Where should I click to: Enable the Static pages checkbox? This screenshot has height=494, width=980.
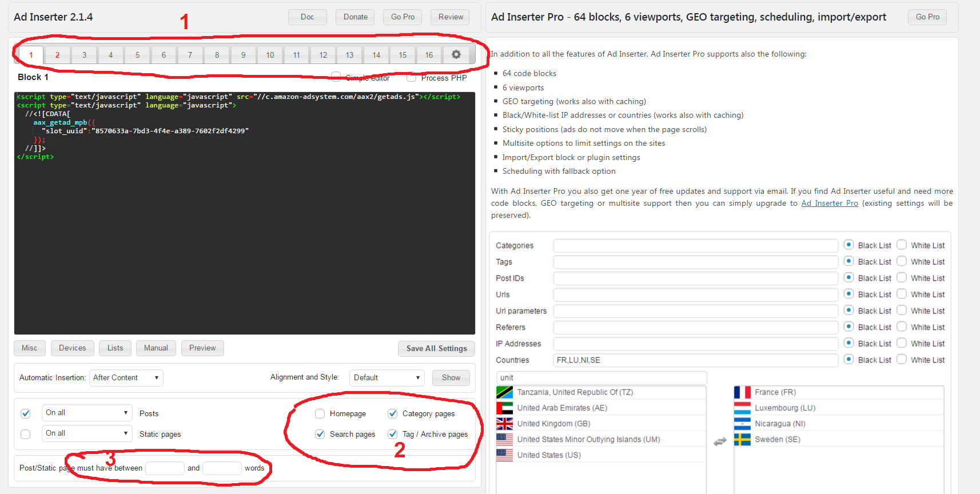click(25, 434)
